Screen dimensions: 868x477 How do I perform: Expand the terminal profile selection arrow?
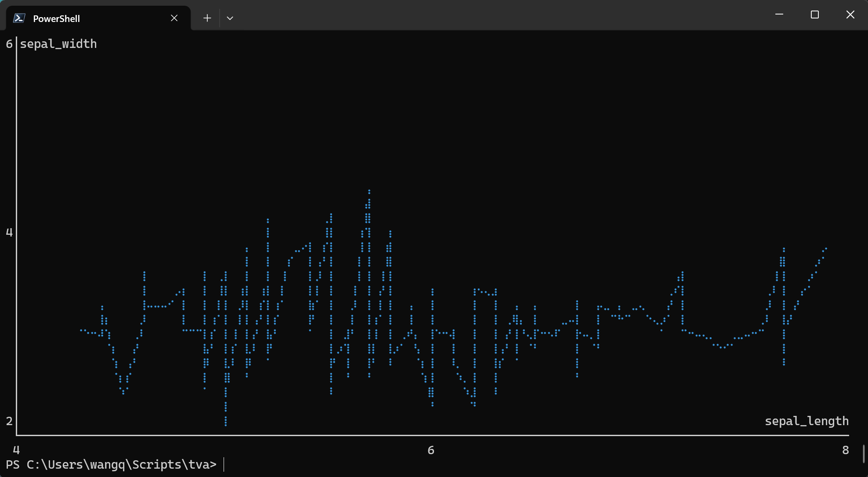click(230, 18)
